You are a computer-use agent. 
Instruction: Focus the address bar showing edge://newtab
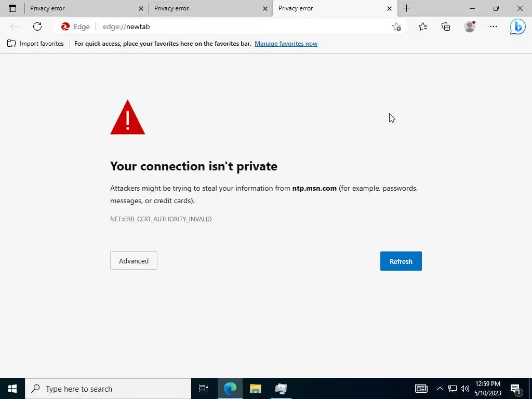[231, 26]
